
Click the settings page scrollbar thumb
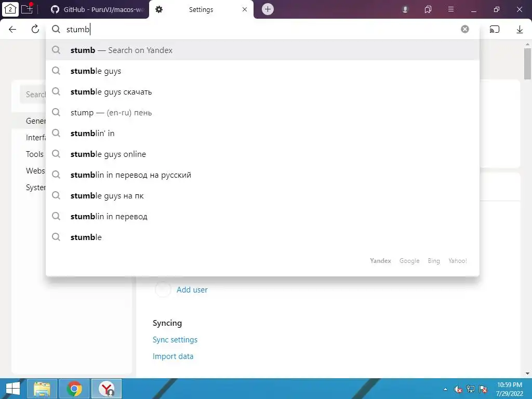527,64
